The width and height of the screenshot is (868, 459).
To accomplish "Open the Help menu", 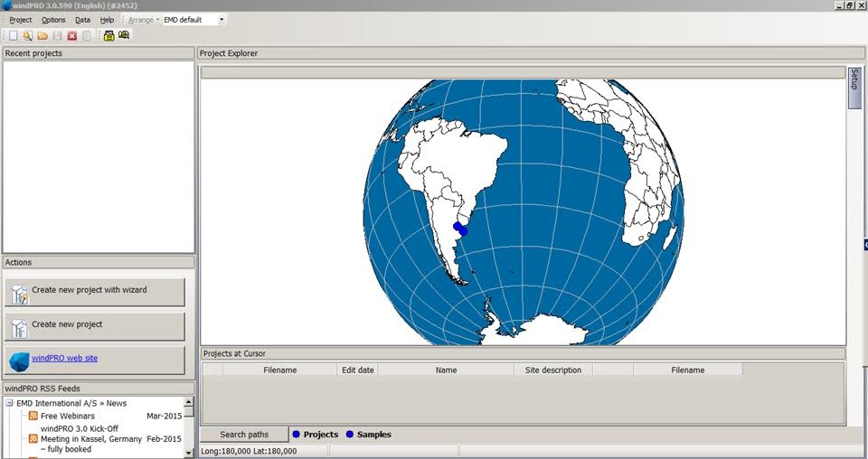I will 107,20.
